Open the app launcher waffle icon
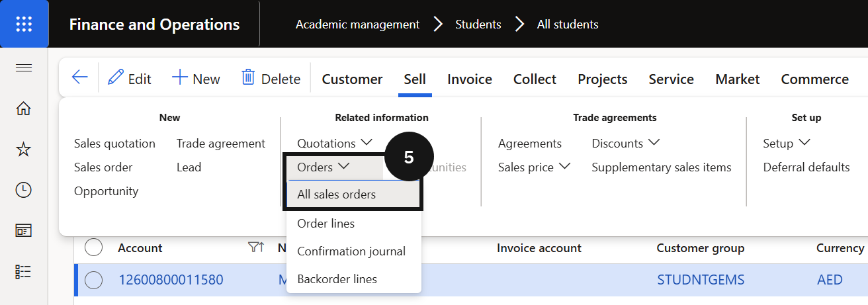Image resolution: width=868 pixels, height=305 pixels. tap(24, 24)
